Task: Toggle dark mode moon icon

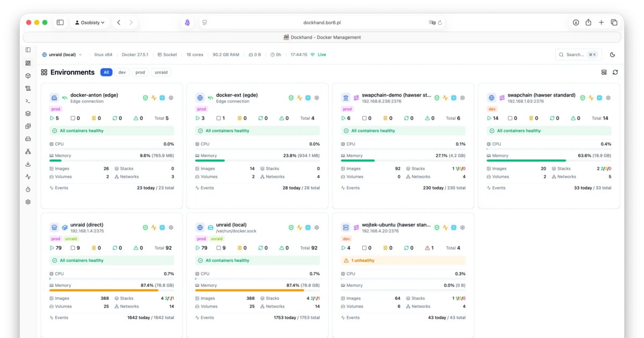Action: (613, 55)
